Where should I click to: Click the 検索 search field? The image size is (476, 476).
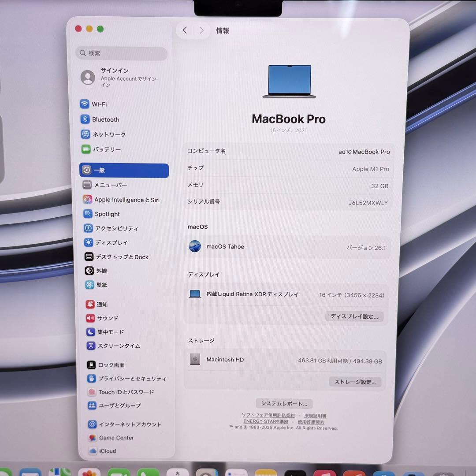(x=122, y=53)
